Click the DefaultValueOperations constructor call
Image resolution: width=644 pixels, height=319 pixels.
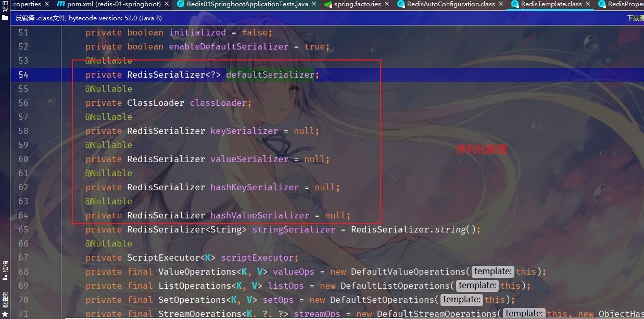coord(408,272)
